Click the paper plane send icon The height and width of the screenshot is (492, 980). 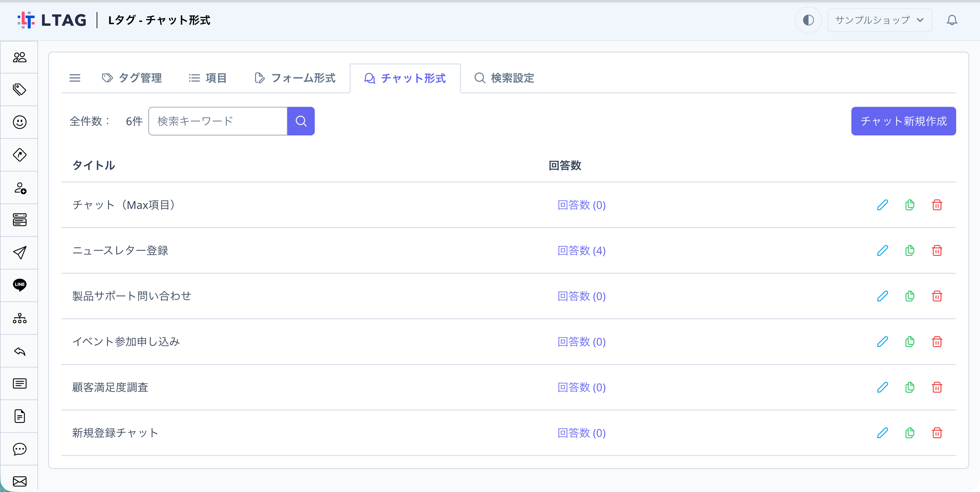coord(19,253)
